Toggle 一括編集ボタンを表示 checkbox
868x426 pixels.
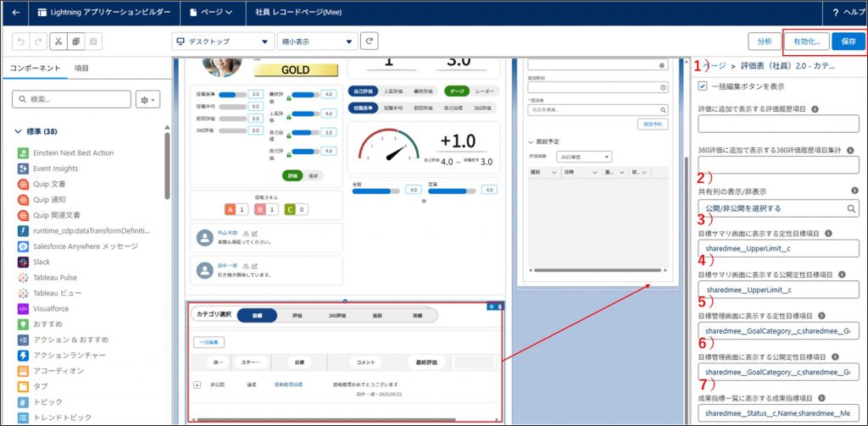click(x=702, y=86)
